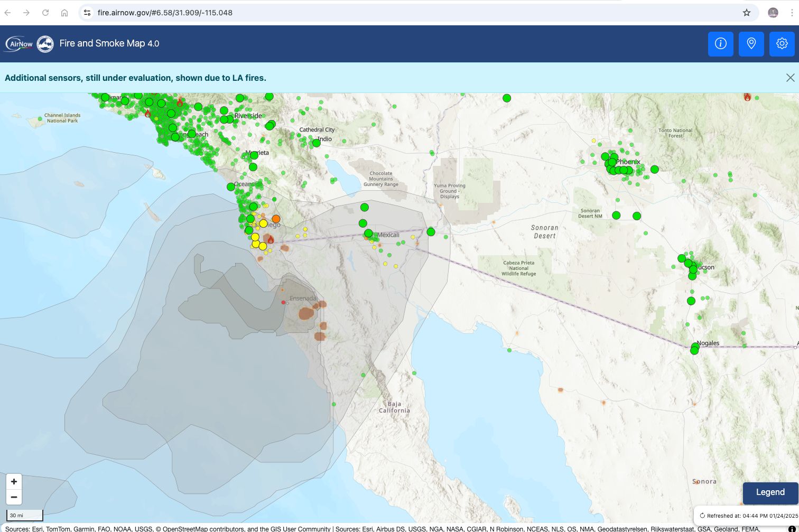Open the browser profile avatar
799x532 pixels.
coord(773,13)
